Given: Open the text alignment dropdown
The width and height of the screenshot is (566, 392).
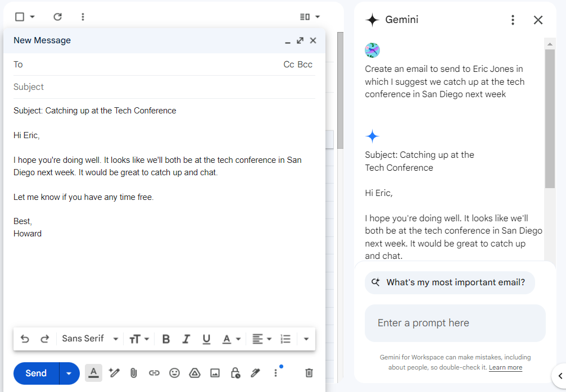Looking at the screenshot, I should click(261, 339).
